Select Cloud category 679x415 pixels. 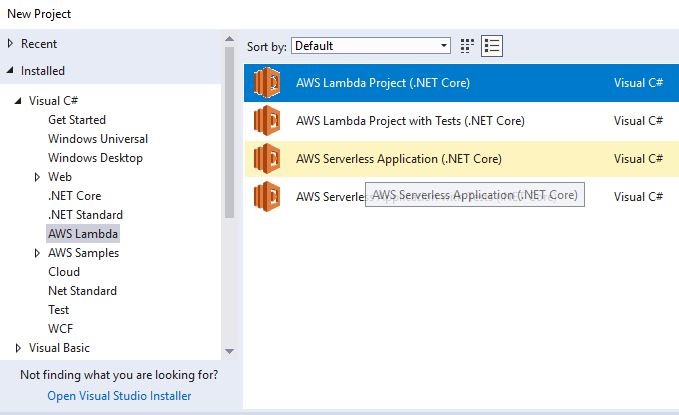[x=64, y=272]
